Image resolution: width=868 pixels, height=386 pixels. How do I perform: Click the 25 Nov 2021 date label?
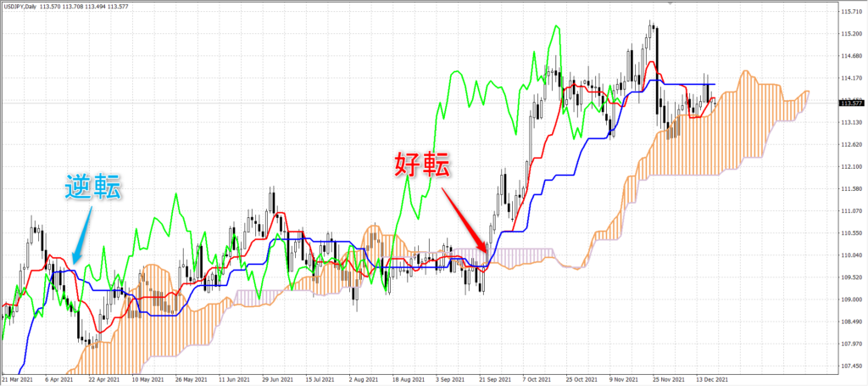coord(667,380)
